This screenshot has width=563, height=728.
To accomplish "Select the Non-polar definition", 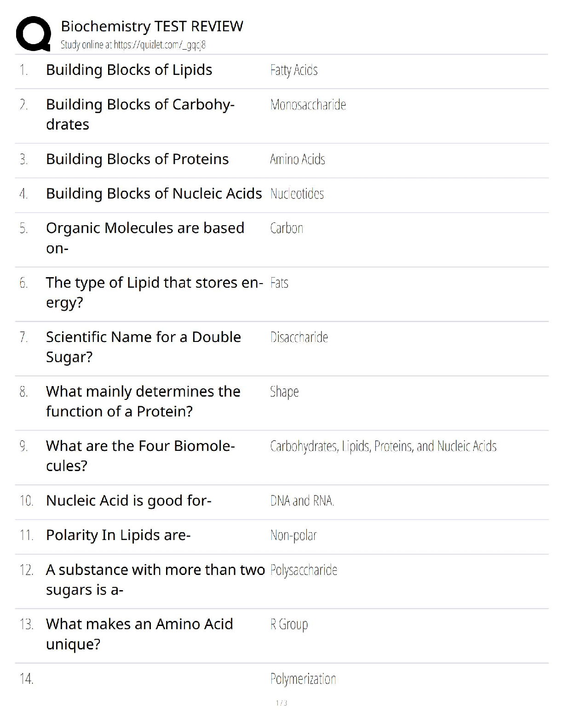I will click(293, 535).
